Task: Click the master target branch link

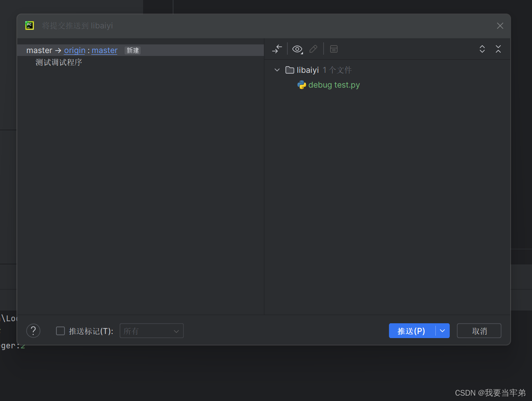Action: coord(104,50)
